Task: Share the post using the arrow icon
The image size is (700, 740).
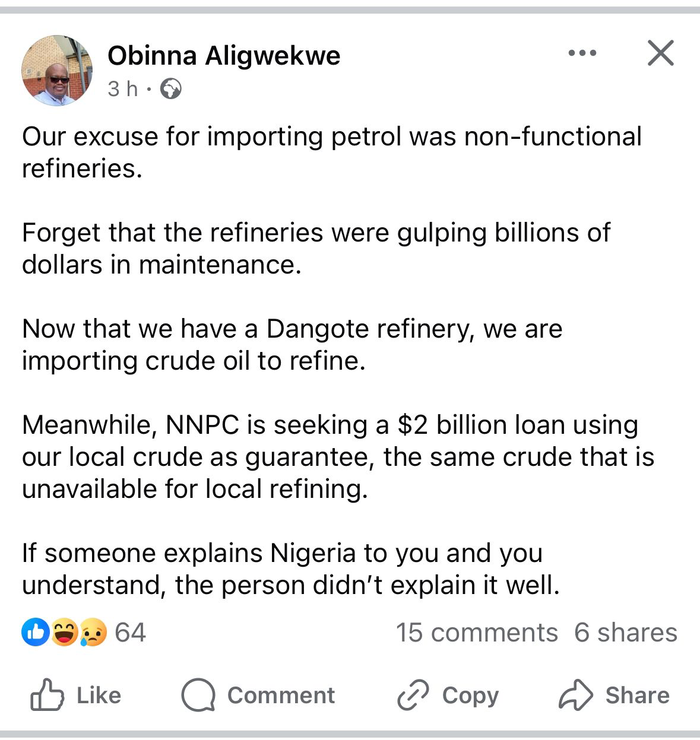Action: click(x=575, y=695)
